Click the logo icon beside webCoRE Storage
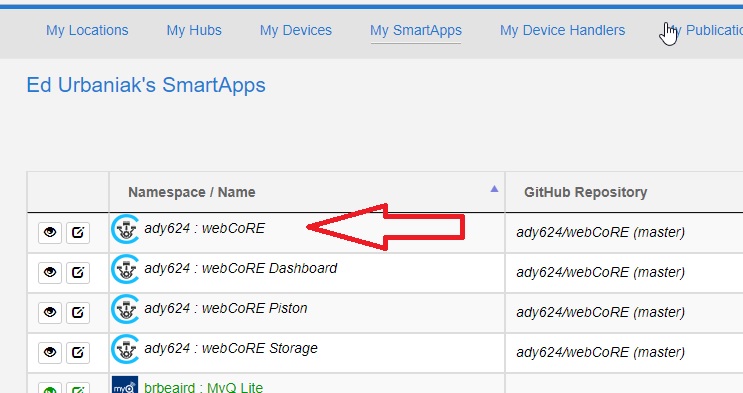This screenshot has width=743, height=393. 125,349
